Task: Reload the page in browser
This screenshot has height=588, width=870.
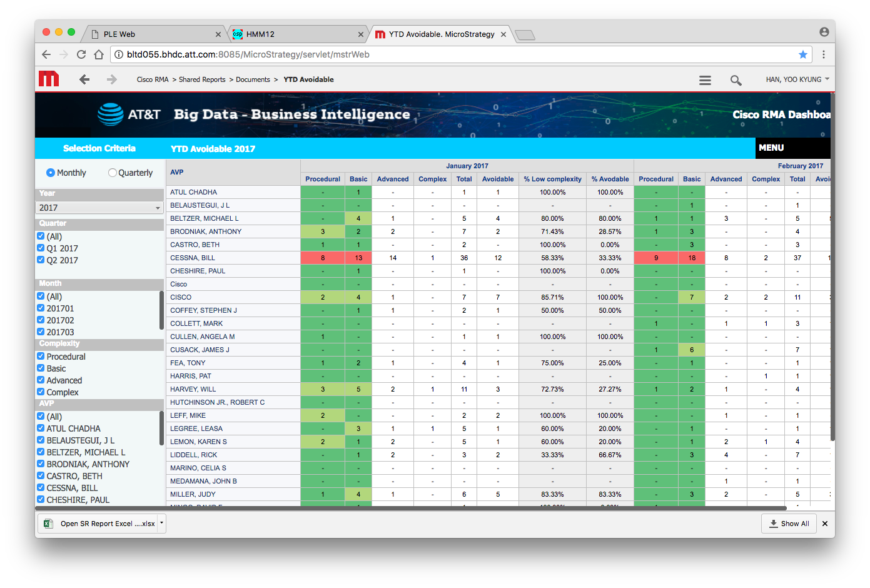Action: [x=81, y=54]
